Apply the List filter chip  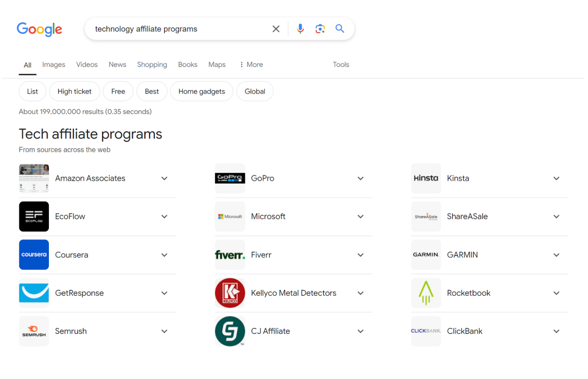(x=32, y=91)
